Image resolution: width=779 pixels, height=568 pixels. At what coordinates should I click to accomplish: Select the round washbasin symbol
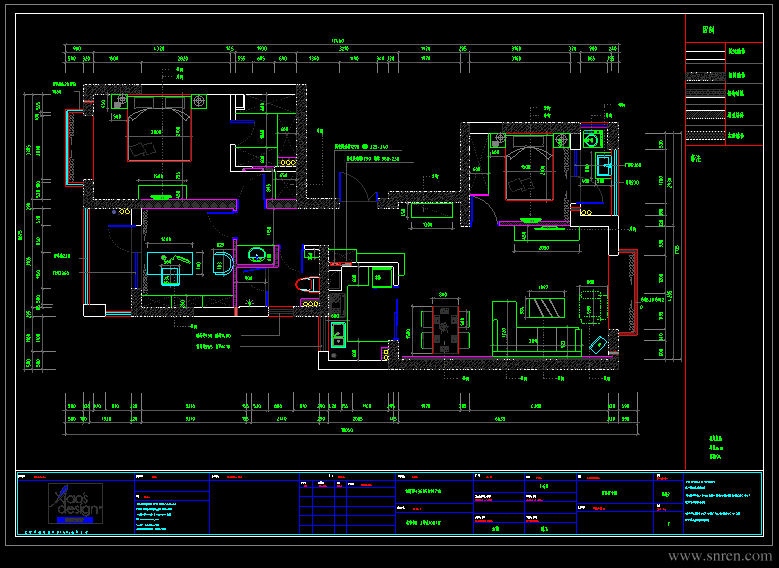(257, 255)
